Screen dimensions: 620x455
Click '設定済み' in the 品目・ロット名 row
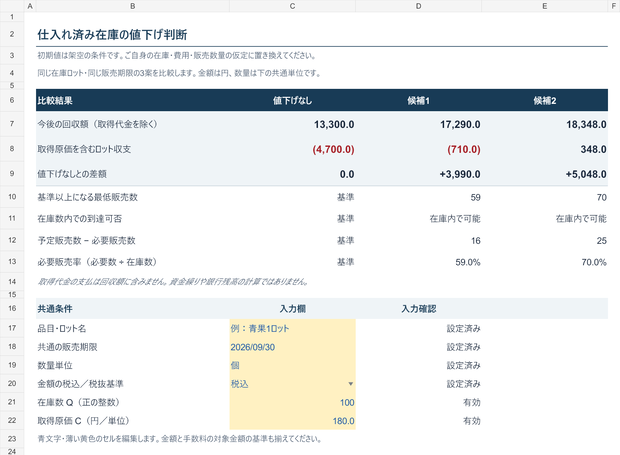click(464, 329)
